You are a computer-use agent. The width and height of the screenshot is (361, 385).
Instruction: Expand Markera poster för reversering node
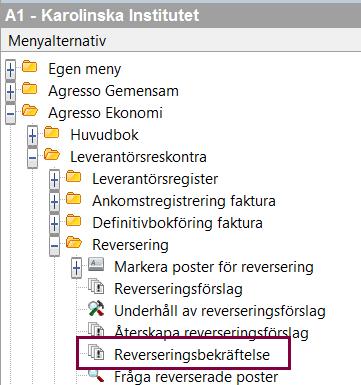click(76, 268)
